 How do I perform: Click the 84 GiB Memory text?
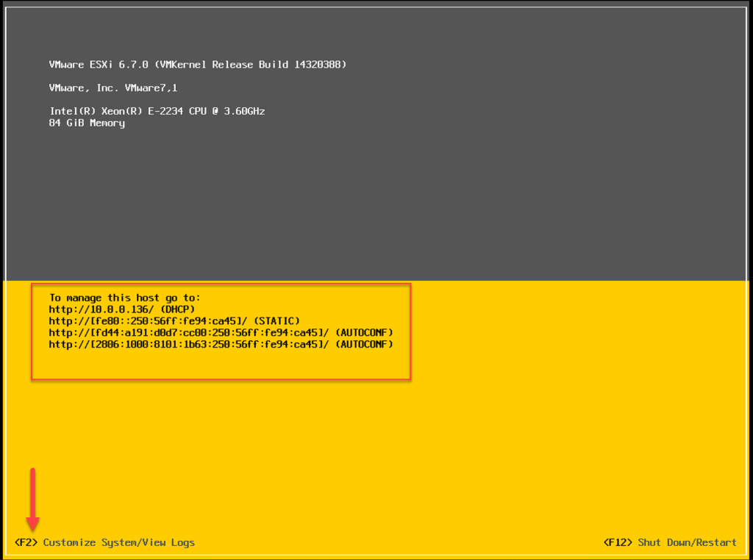click(x=87, y=123)
